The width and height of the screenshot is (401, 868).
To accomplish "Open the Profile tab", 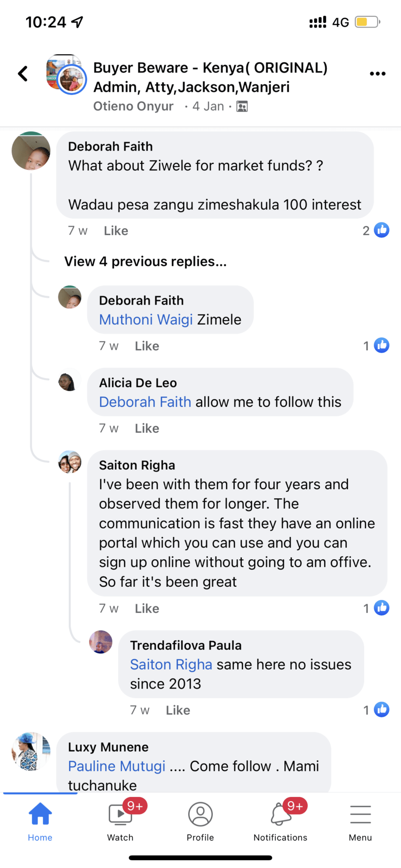I will pos(200,821).
